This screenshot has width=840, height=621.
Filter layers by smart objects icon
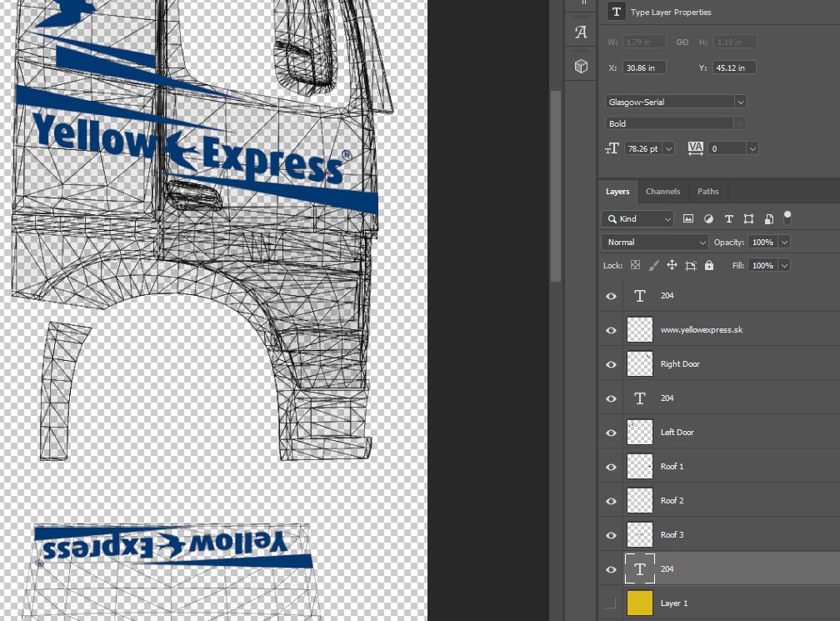pos(768,218)
